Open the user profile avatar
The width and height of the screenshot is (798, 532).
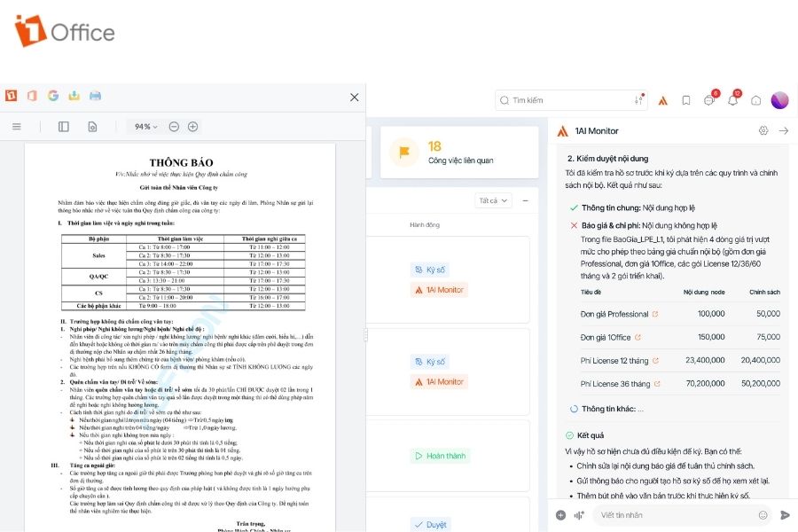pyautogui.click(x=779, y=100)
